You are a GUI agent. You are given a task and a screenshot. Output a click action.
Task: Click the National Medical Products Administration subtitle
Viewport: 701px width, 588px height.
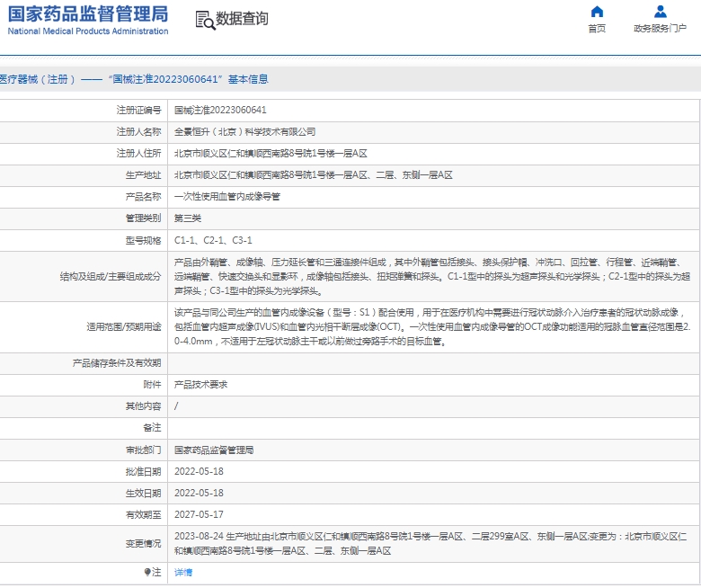(88, 31)
